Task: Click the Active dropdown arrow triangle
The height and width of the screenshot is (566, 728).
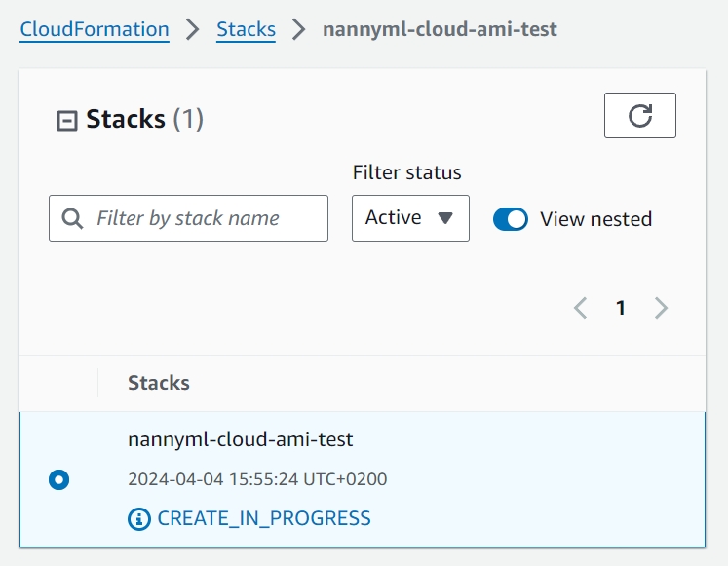Action: point(445,218)
